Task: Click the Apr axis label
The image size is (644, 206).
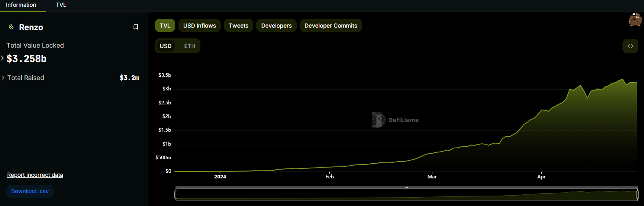Action: tap(541, 176)
